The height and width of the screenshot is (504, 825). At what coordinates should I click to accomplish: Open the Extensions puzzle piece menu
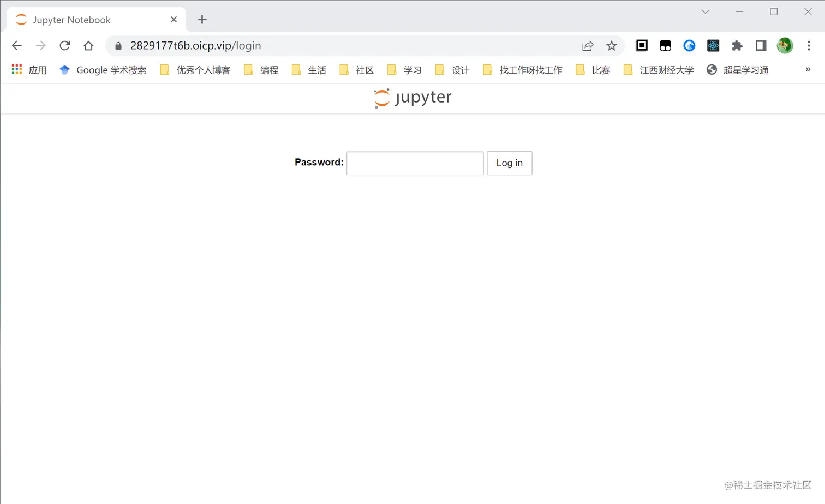coord(737,46)
